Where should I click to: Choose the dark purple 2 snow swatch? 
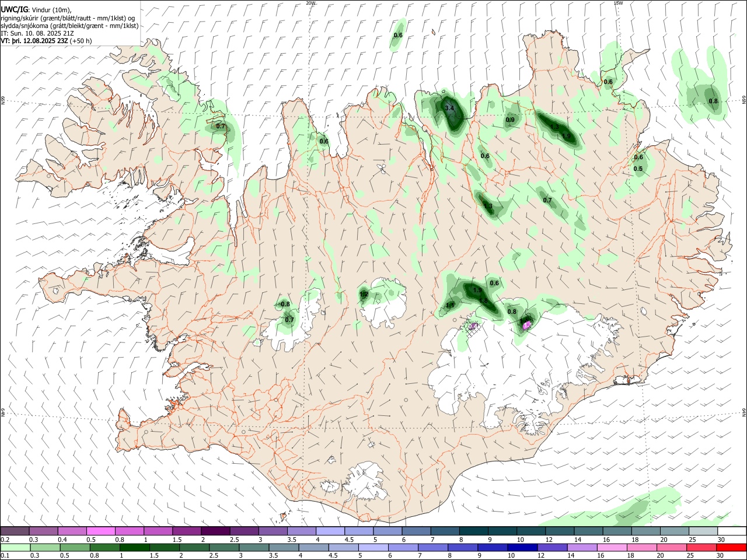tap(215, 531)
